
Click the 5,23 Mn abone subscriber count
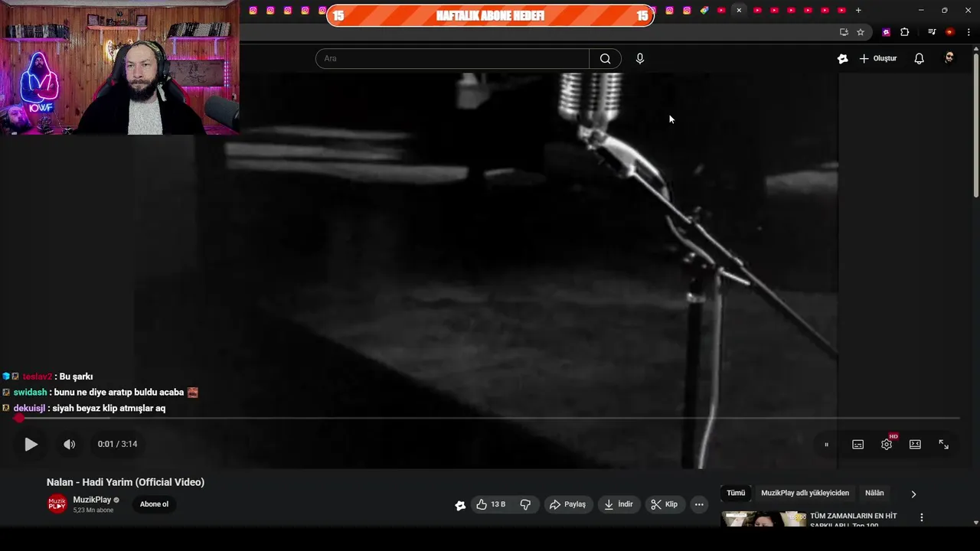[x=93, y=510]
